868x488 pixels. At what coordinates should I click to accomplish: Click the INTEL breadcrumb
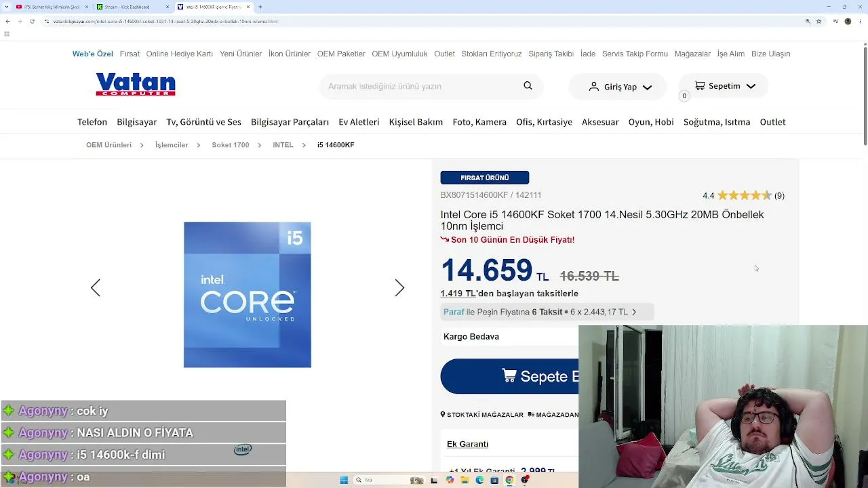tap(283, 145)
